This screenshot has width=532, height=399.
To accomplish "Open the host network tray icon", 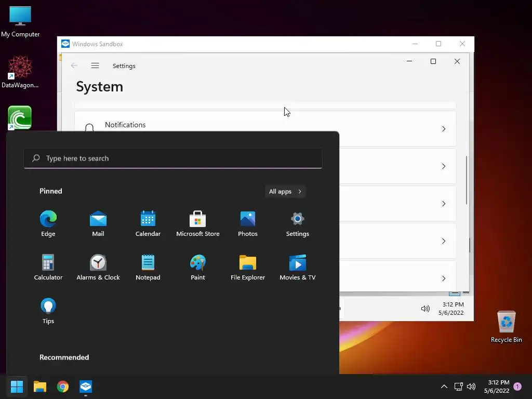I will 458,387.
